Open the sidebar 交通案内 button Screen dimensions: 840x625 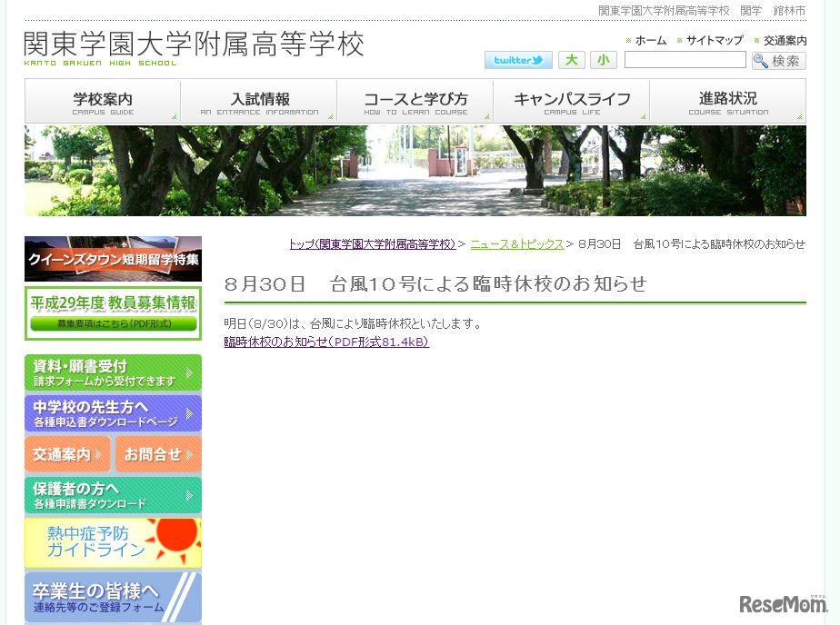point(66,454)
